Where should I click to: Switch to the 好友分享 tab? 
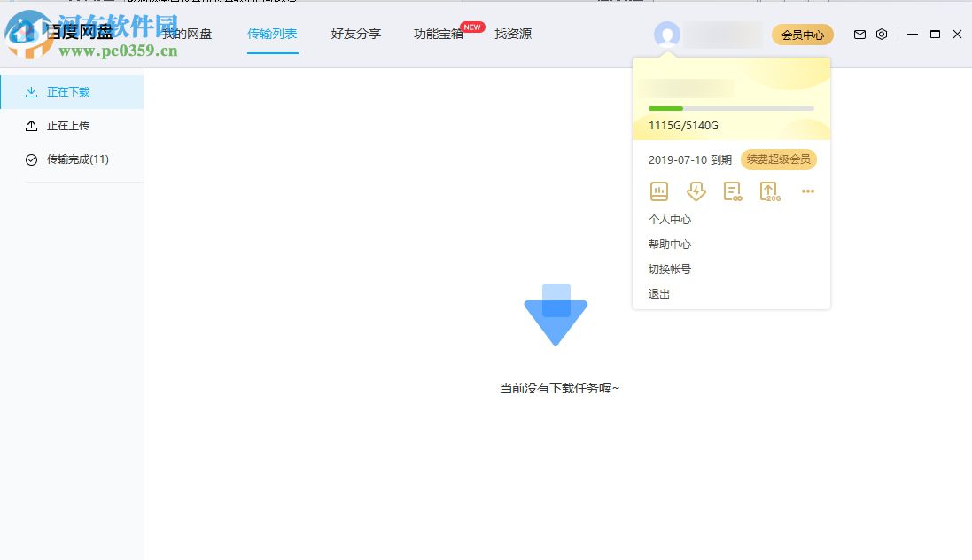tap(355, 34)
